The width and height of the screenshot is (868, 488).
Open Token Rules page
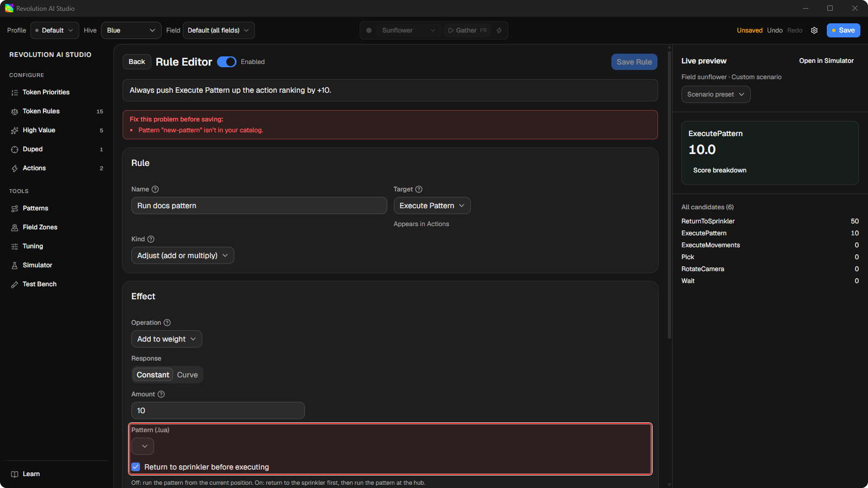57,111
